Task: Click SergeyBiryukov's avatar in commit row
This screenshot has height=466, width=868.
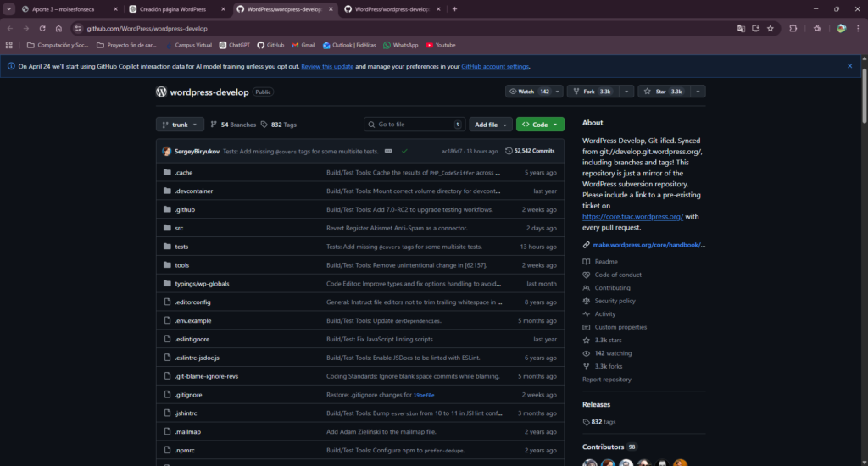Action: (167, 151)
